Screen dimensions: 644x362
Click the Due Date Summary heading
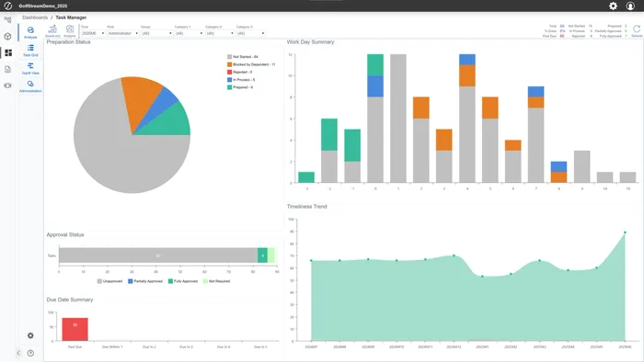[69, 300]
